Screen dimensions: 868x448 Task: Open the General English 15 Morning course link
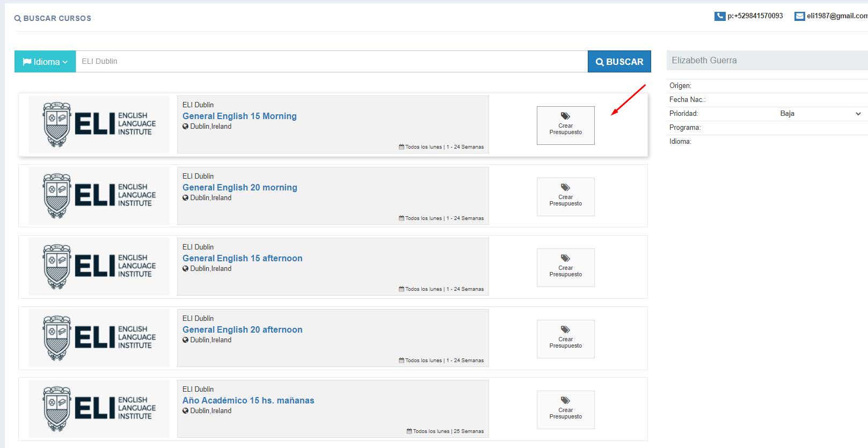239,116
